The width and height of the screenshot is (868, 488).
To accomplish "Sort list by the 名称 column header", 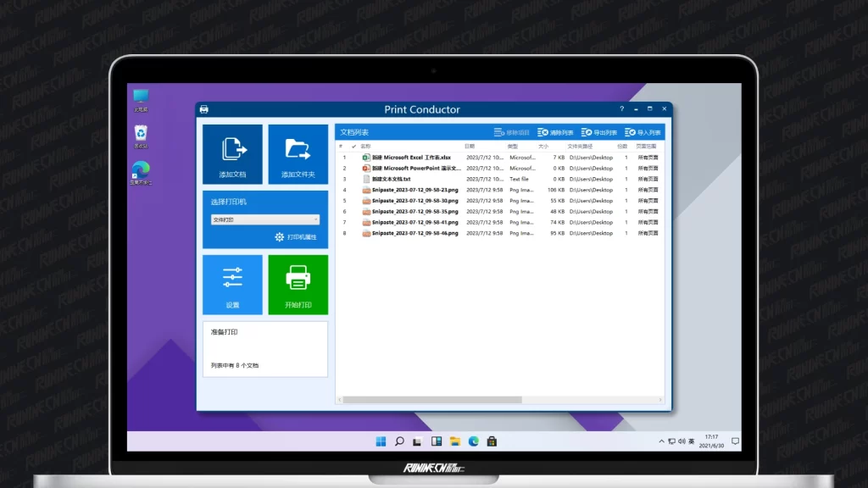I will click(x=365, y=147).
